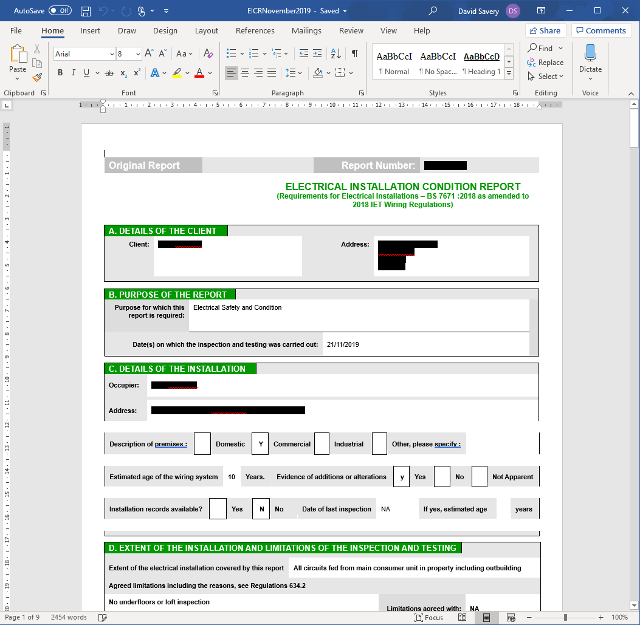Open Focus mode from status bar
This screenshot has width=640, height=625.
tap(428, 618)
